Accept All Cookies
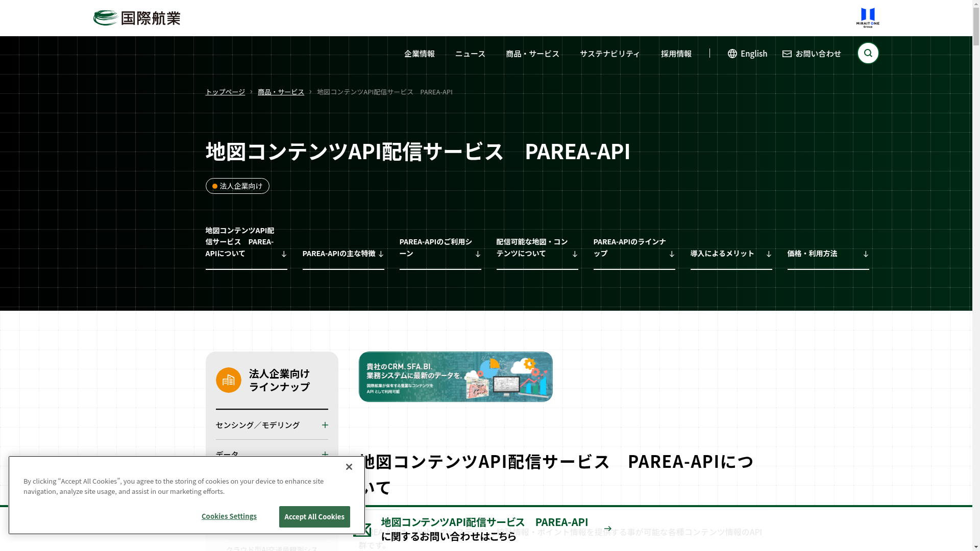 coord(314,517)
